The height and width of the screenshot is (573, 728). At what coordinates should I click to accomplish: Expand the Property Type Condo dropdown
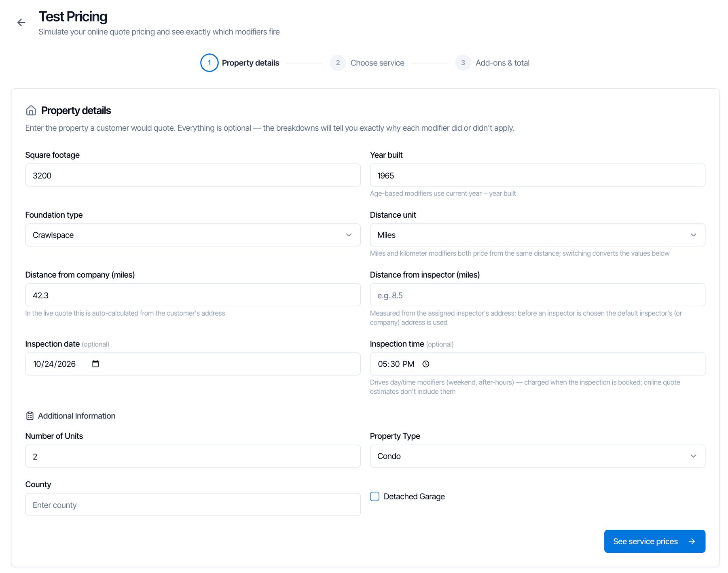tap(538, 456)
